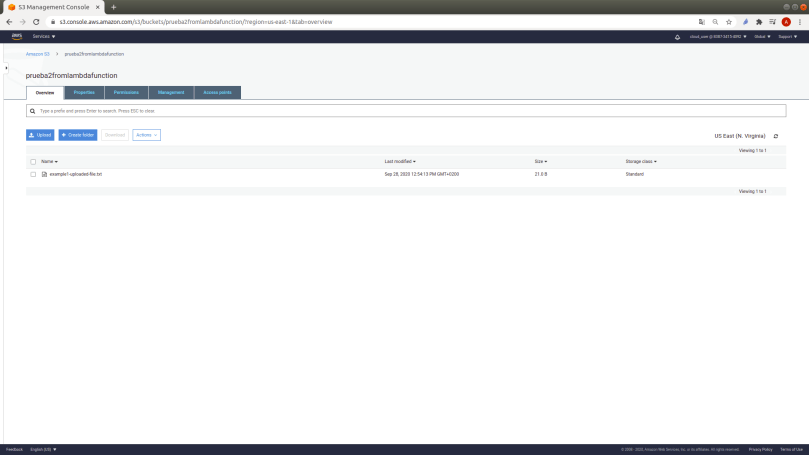809x455 pixels.
Task: Click the AWS logo home icon
Action: point(17,36)
